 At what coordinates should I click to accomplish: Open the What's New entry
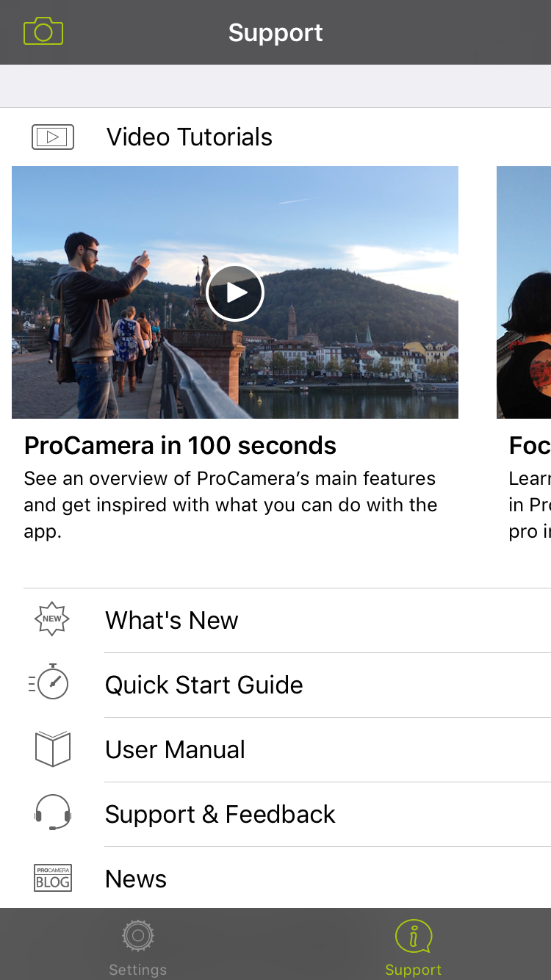pyautogui.click(x=172, y=620)
